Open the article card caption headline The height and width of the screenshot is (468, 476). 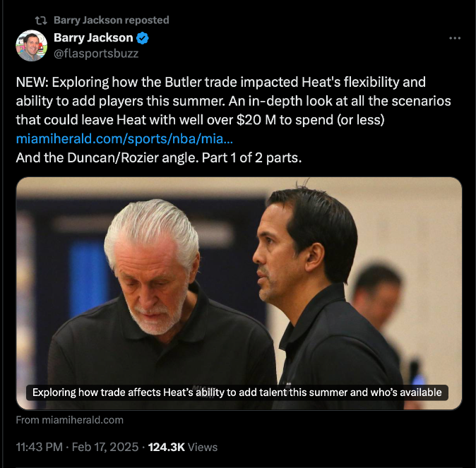[237, 392]
